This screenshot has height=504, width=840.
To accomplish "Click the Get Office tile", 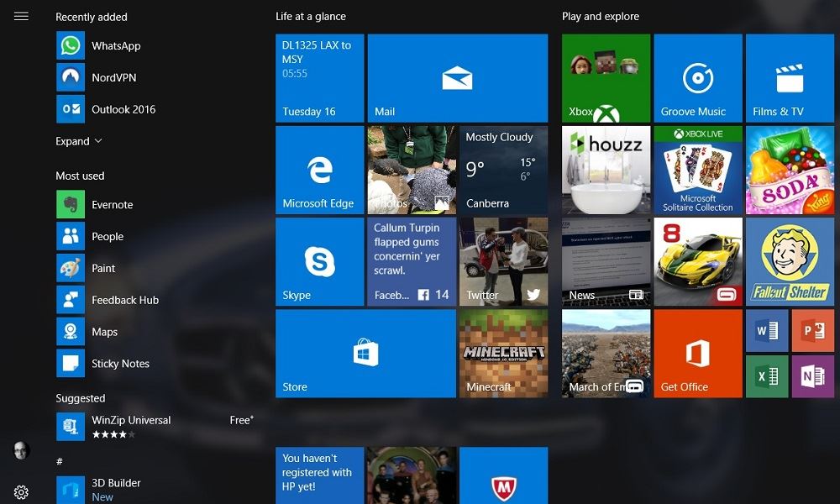I will click(698, 354).
